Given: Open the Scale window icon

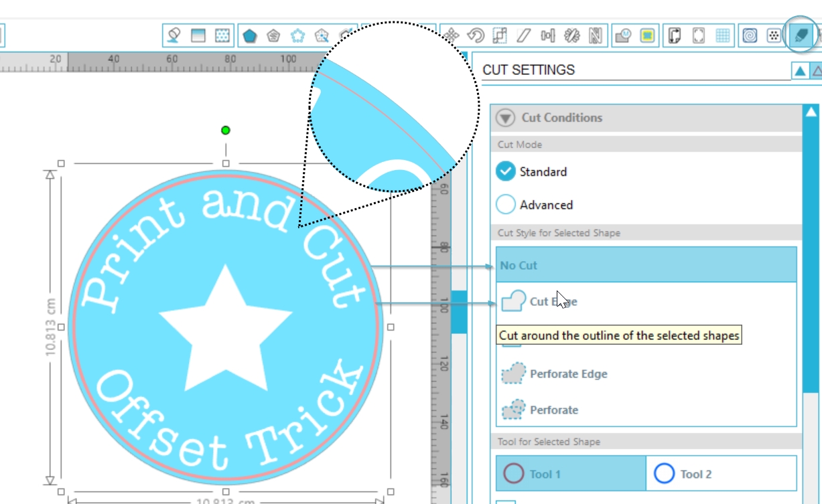Looking at the screenshot, I should click(500, 35).
